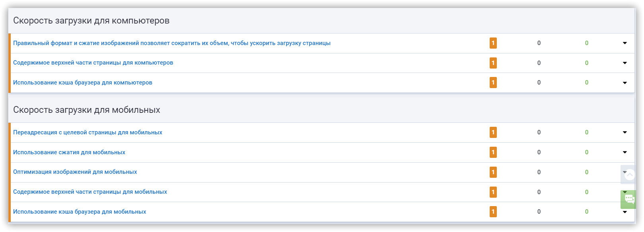Screen dimensions: 644x232
Task: Open 'Использование кэша браузера для мобильных' link
Action: pos(80,212)
